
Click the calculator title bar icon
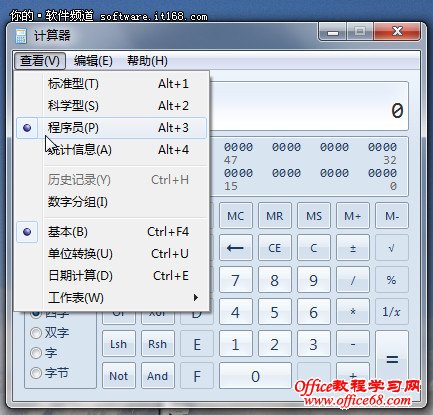coord(21,36)
